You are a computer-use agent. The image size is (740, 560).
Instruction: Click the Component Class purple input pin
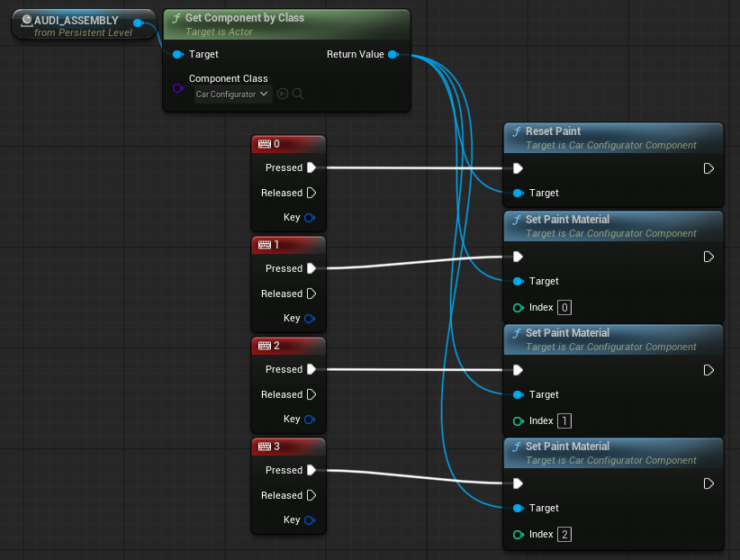pos(178,88)
